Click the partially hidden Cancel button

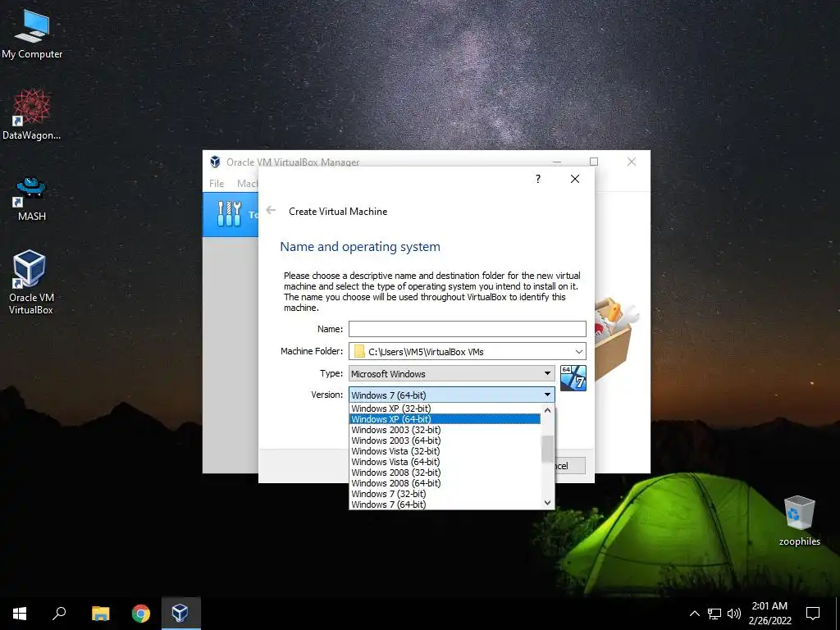[x=570, y=466]
